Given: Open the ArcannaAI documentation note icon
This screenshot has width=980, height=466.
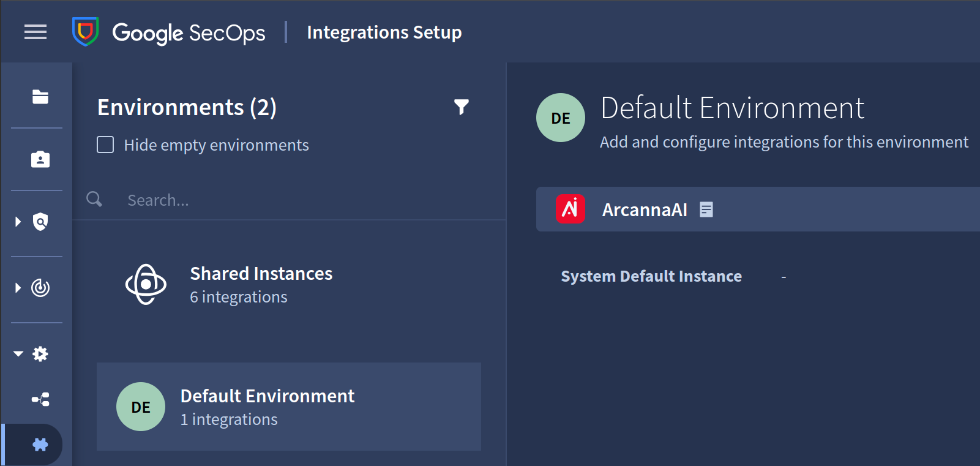Looking at the screenshot, I should (706, 209).
